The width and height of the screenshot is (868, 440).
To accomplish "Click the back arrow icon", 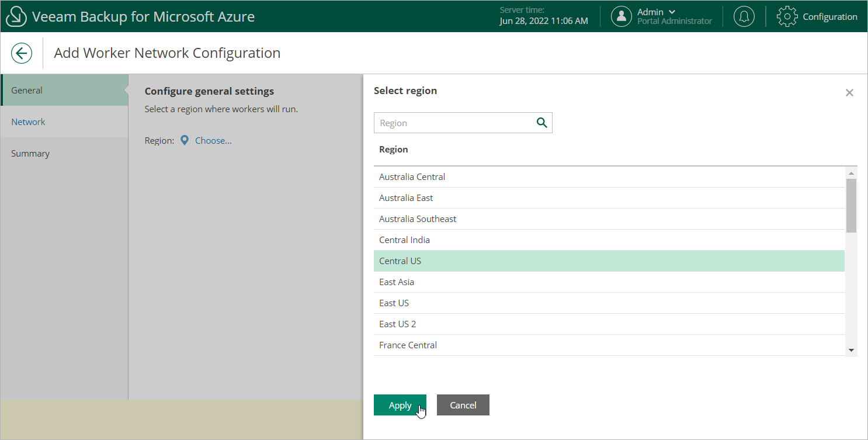I will pos(22,54).
